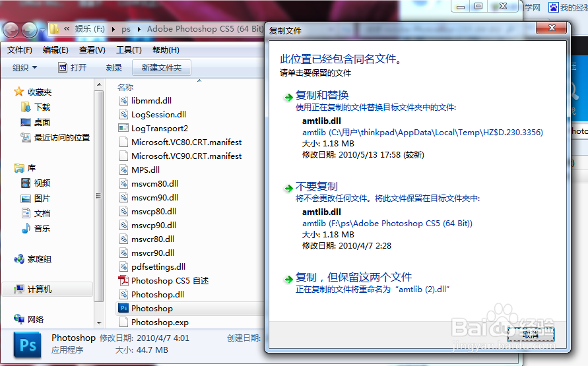Open the 编辑(E) menu
This screenshot has height=366, width=588.
point(55,50)
